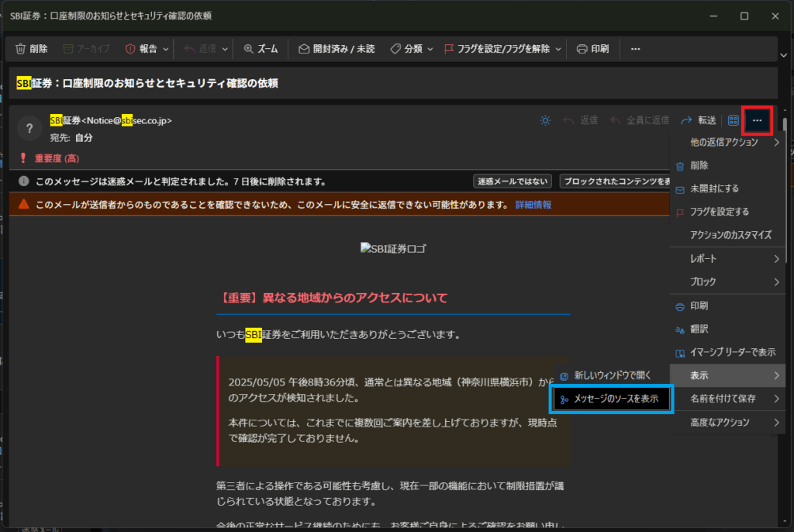Image resolution: width=794 pixels, height=532 pixels.
Task: Open 他の返信アクション submenu
Action: click(727, 143)
